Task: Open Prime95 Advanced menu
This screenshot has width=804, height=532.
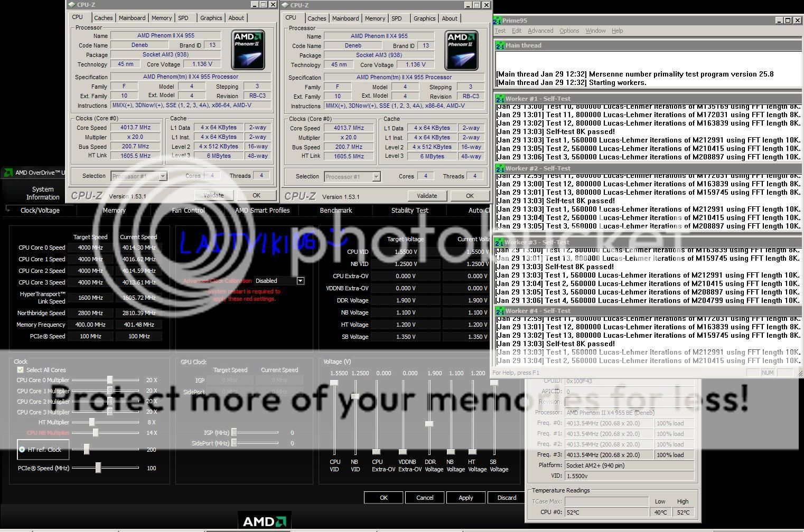Action: pos(540,31)
